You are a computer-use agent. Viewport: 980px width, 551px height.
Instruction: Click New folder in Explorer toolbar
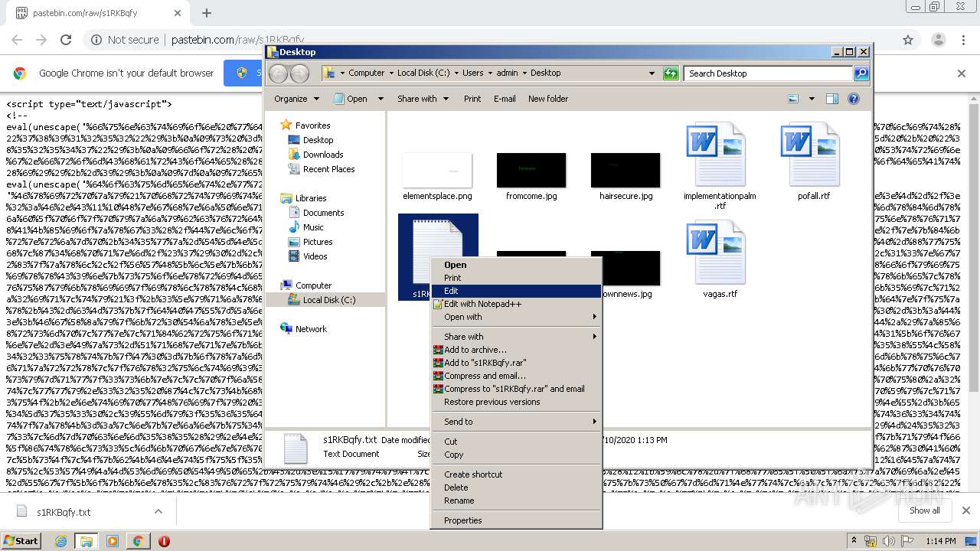pos(548,99)
